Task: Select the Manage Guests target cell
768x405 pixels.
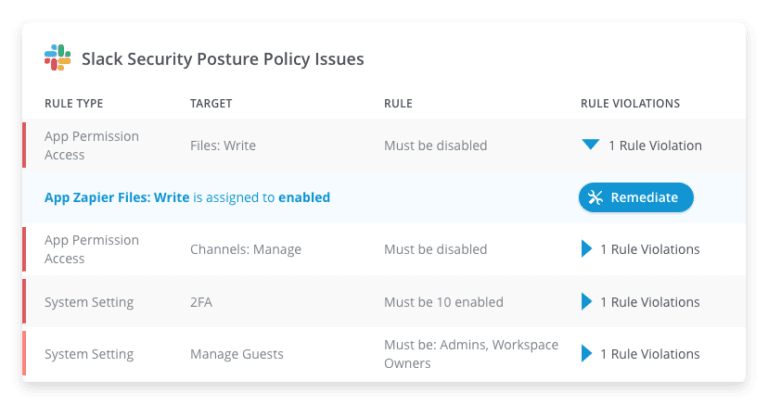Action: click(x=237, y=354)
